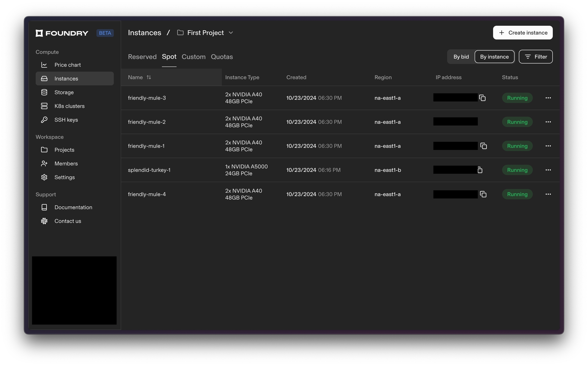The image size is (588, 366).
Task: Switch view to By bid
Action: [x=461, y=57]
